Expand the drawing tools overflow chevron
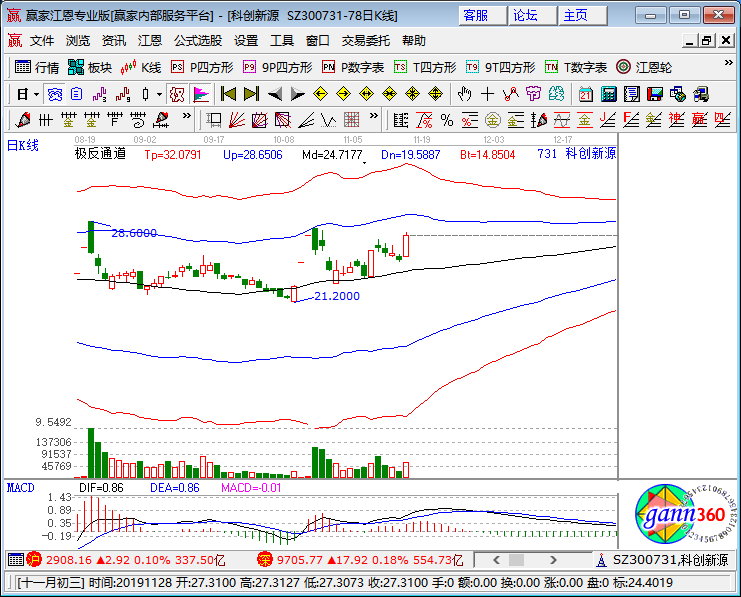The image size is (741, 597). click(x=187, y=115)
